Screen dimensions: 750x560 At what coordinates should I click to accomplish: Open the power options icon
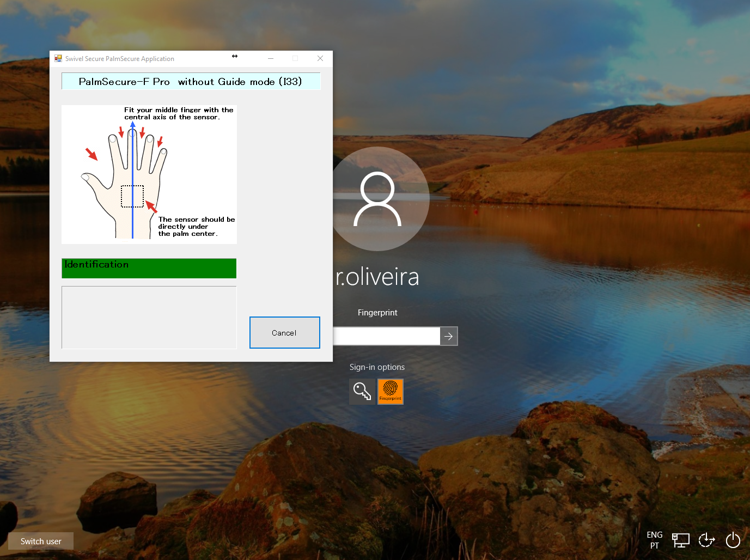[733, 540]
